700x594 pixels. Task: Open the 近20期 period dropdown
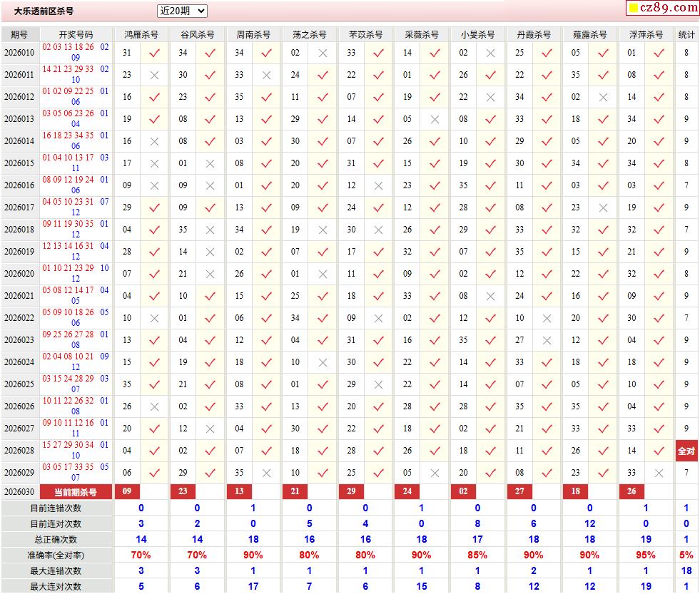pos(182,11)
